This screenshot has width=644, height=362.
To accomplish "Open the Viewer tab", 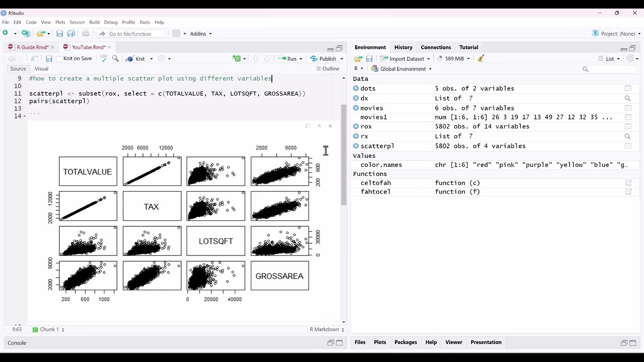I will (453, 342).
